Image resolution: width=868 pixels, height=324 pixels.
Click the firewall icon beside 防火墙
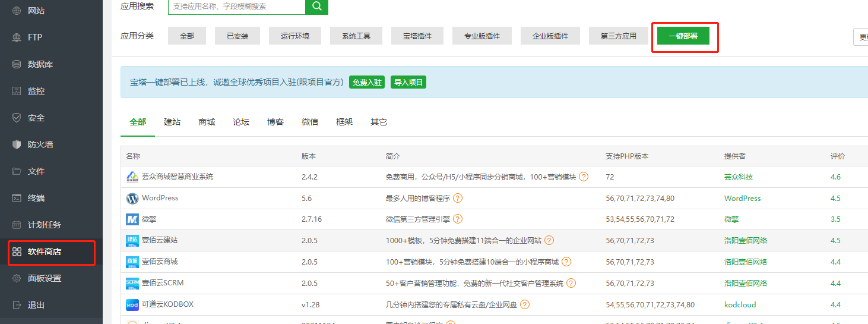17,144
